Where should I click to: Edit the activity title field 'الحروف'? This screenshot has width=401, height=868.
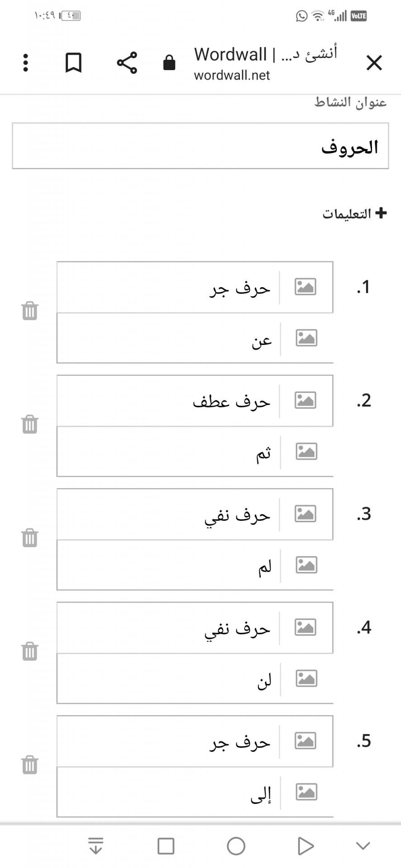click(200, 146)
